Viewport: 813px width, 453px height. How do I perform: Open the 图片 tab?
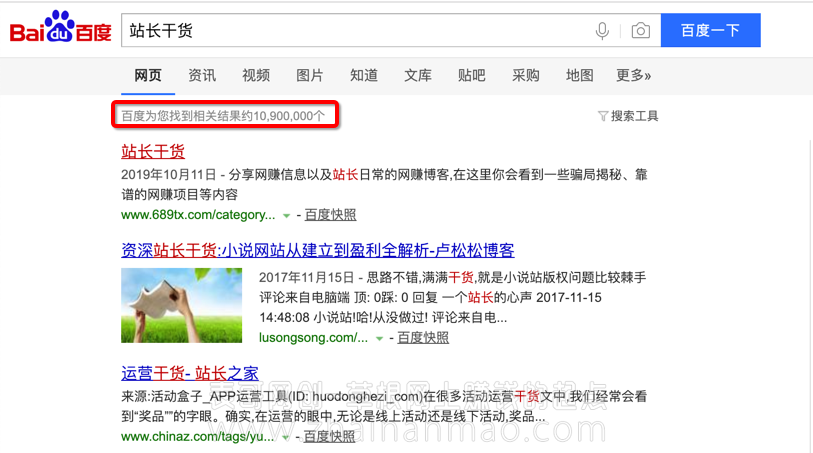[310, 76]
